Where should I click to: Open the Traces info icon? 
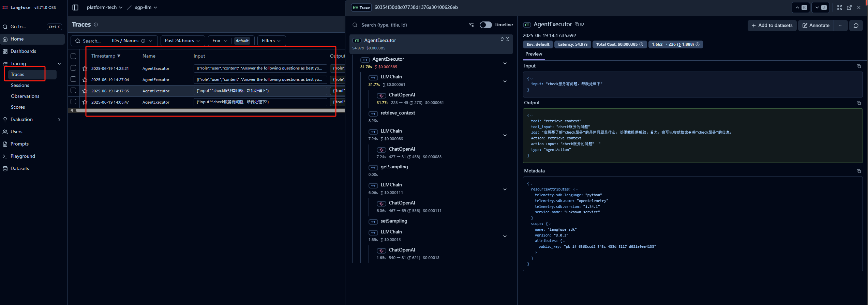(x=96, y=25)
